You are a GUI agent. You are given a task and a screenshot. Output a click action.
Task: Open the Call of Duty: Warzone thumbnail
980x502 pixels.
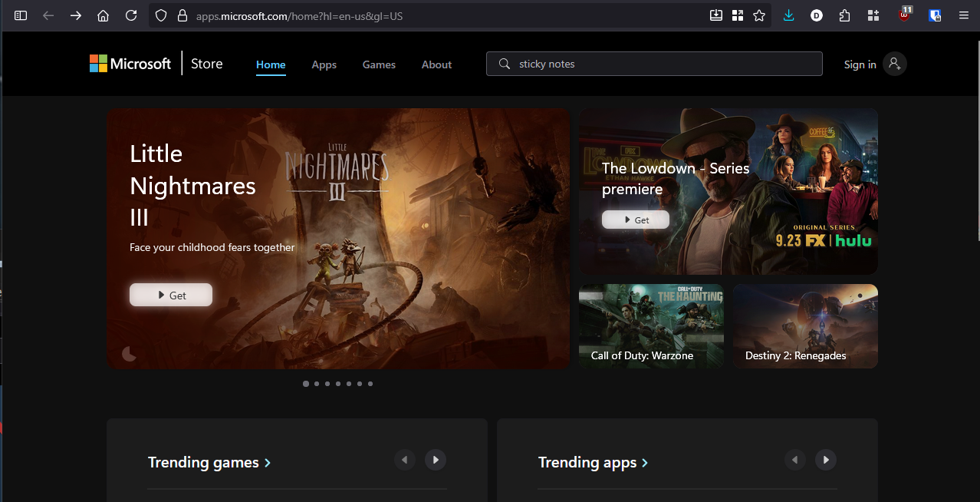coord(651,326)
